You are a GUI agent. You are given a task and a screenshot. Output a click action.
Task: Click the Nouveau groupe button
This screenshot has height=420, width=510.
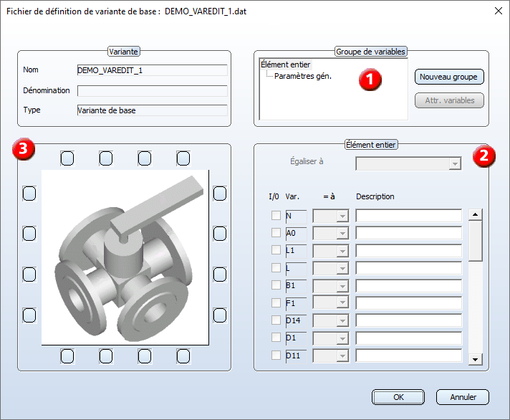click(449, 77)
